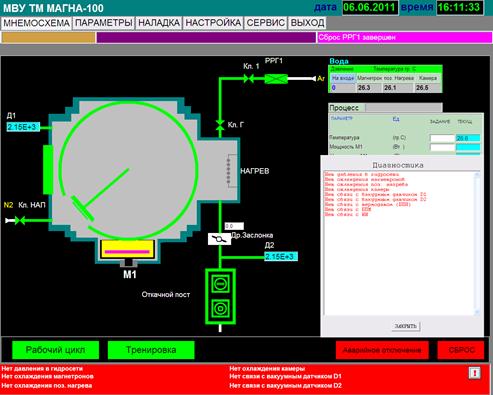
Task: Click the НАГРЕВ heater element
Action: (232, 171)
